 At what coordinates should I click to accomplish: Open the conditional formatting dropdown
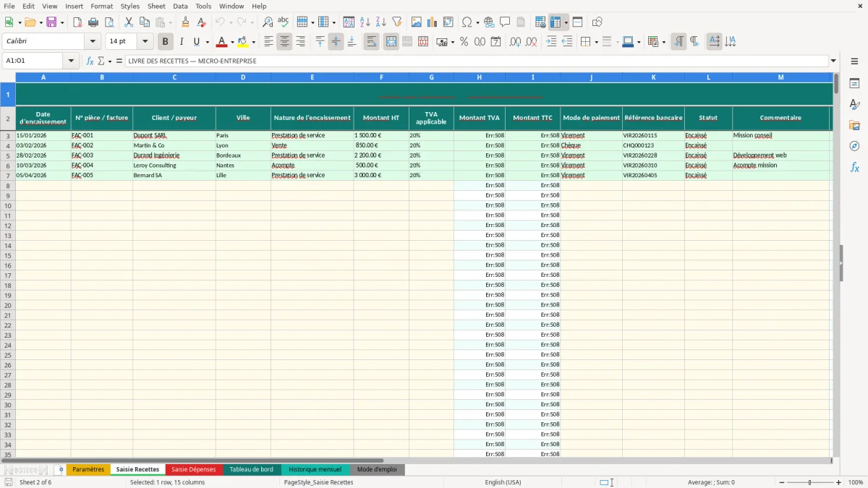[x=663, y=42]
